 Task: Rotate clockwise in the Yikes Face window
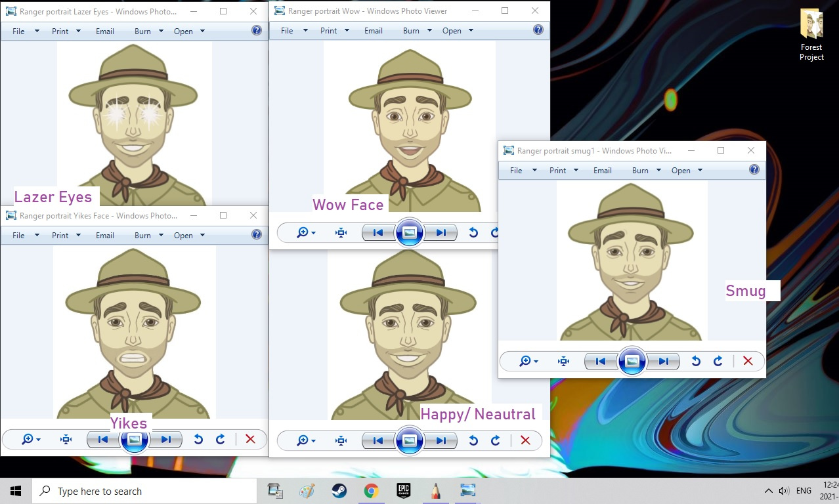click(221, 440)
